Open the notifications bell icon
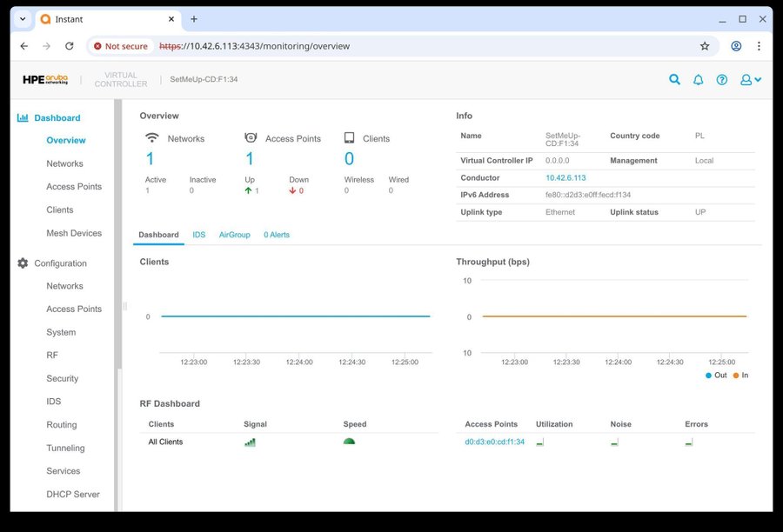 pyautogui.click(x=698, y=80)
